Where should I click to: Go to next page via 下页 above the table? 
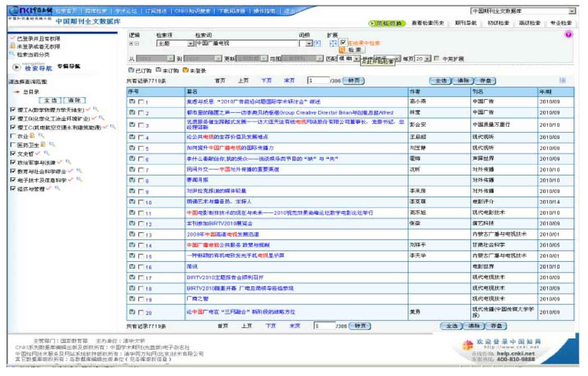266,80
